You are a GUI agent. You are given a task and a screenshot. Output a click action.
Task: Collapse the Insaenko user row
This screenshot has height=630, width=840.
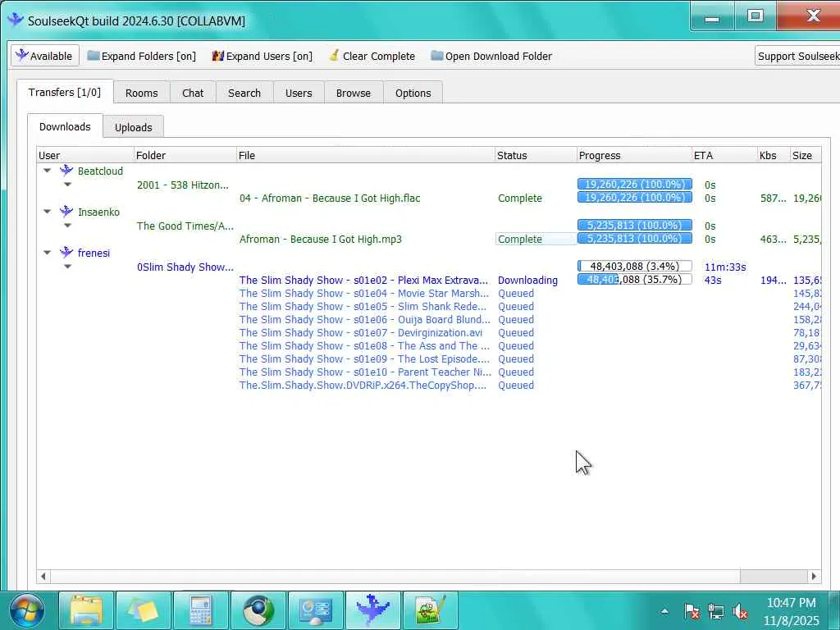pyautogui.click(x=47, y=212)
